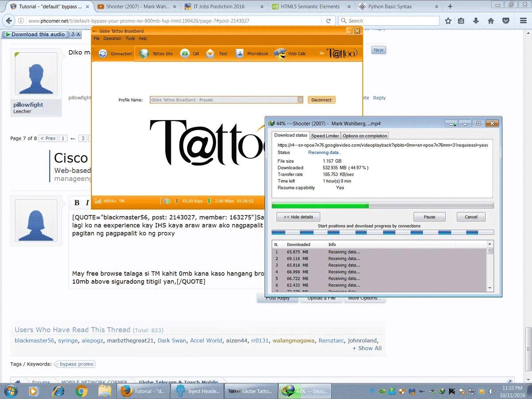Screen dimensions: 532x399
Task: Open Connection tab in Globe Tattoo window
Action: coord(115,54)
